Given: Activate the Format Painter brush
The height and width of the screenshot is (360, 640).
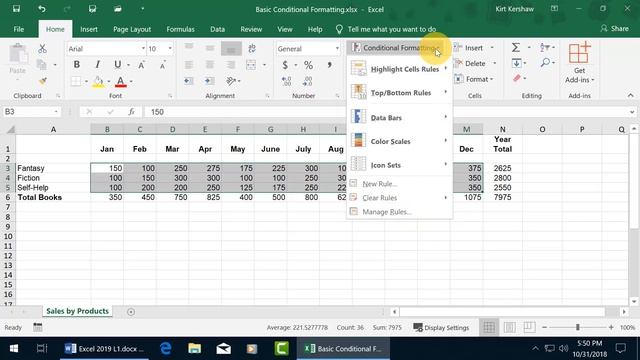Looking at the screenshot, I should (42, 81).
